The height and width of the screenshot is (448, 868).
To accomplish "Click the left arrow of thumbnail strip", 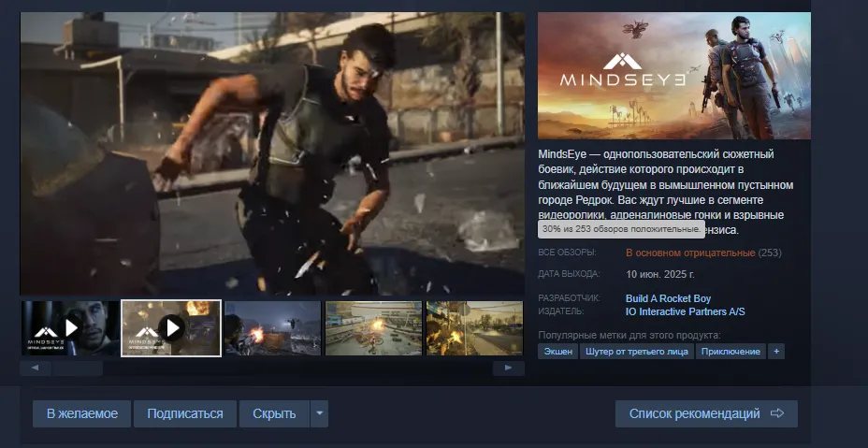I will (x=36, y=369).
